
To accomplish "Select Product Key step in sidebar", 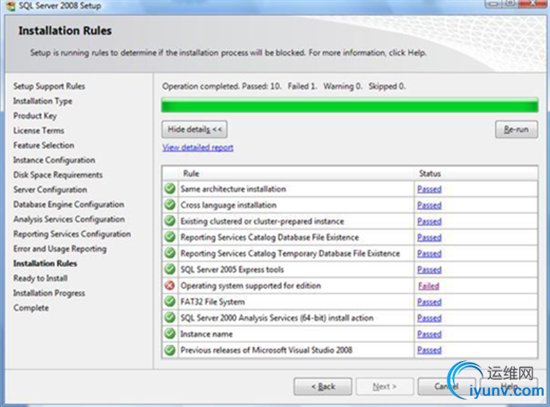I will [35, 116].
